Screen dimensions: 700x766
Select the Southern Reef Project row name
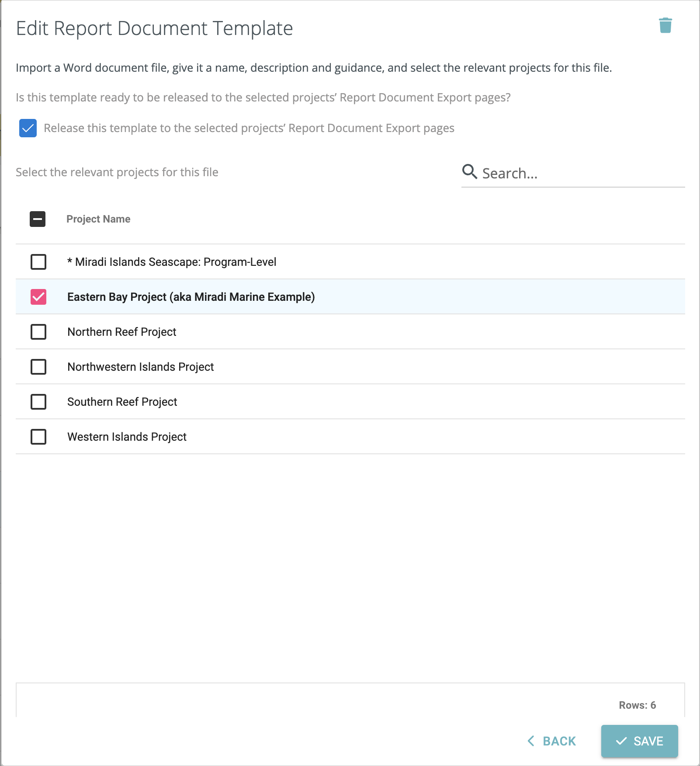coord(122,402)
